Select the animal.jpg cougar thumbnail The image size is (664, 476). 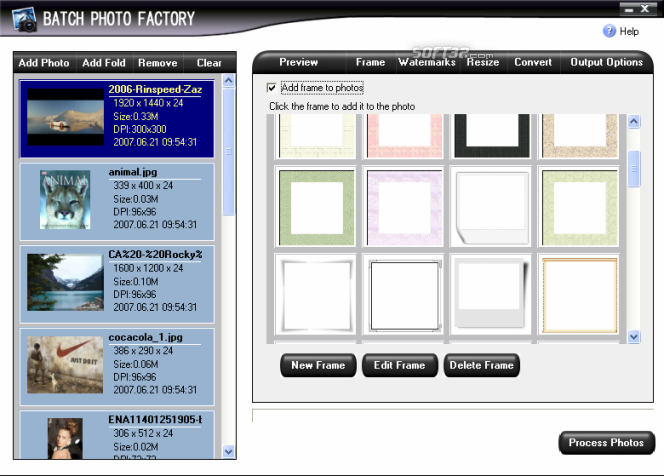coord(65,199)
